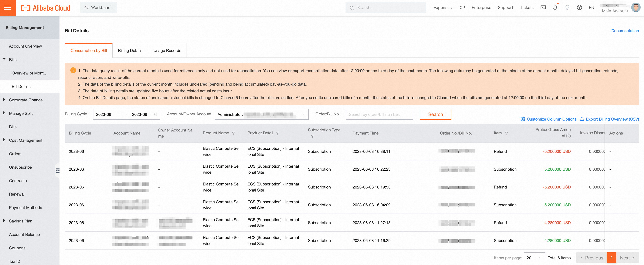
Task: Open the hamburger navigation menu
Action: click(8, 8)
